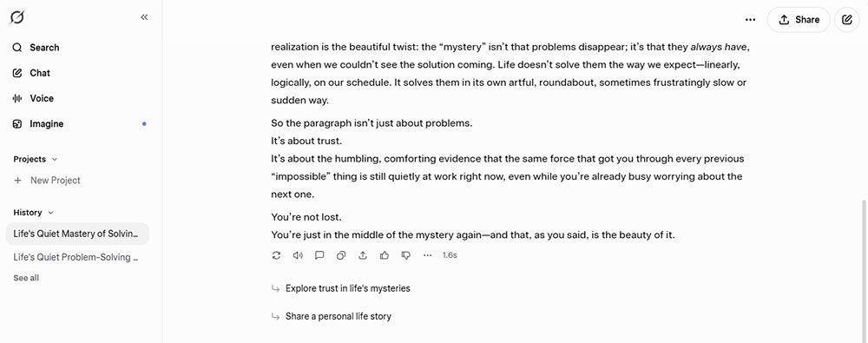The width and height of the screenshot is (868, 343).
Task: Click the upload share icon below response
Action: pyautogui.click(x=363, y=255)
